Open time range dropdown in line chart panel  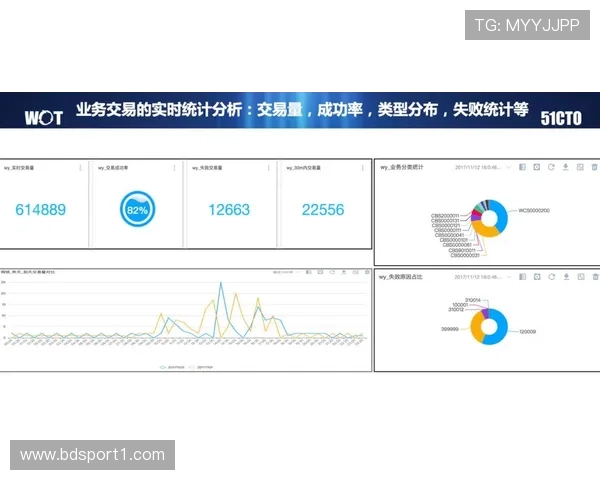[285, 272]
